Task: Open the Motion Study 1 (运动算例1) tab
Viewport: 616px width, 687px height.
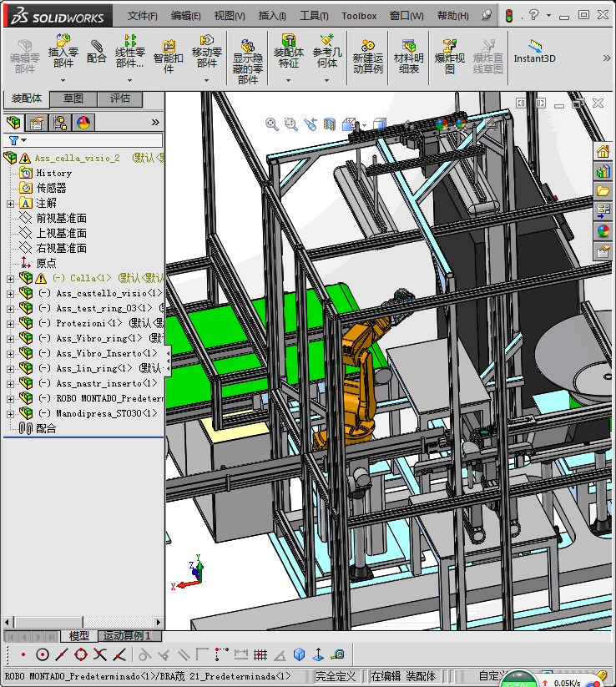Action: tap(127, 636)
